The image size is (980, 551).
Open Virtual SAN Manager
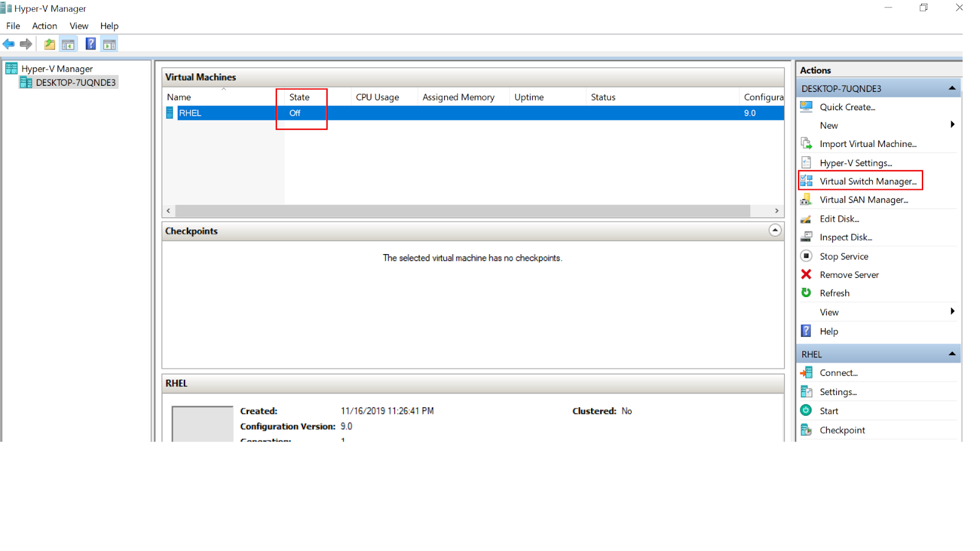point(864,200)
